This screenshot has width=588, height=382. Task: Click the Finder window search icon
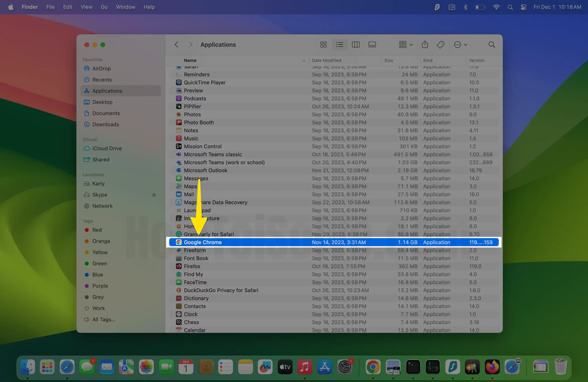pos(491,45)
